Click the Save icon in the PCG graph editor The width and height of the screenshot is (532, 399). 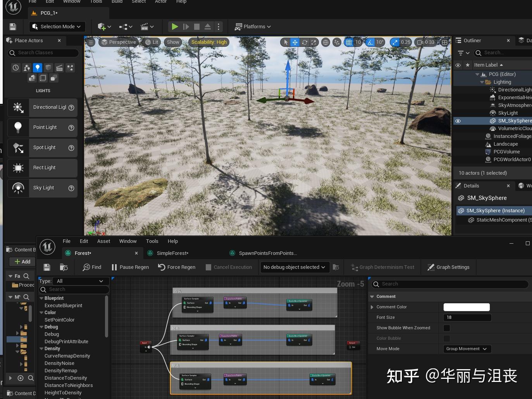tap(46, 267)
